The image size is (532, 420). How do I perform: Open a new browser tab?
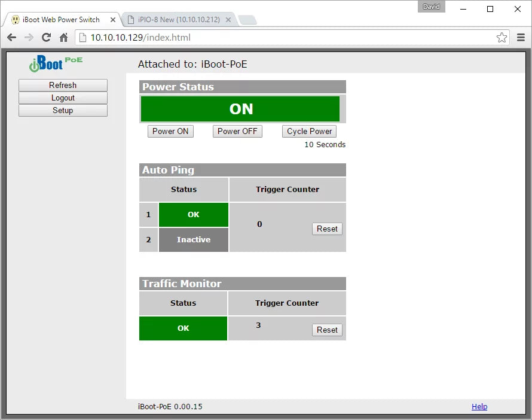point(247,20)
